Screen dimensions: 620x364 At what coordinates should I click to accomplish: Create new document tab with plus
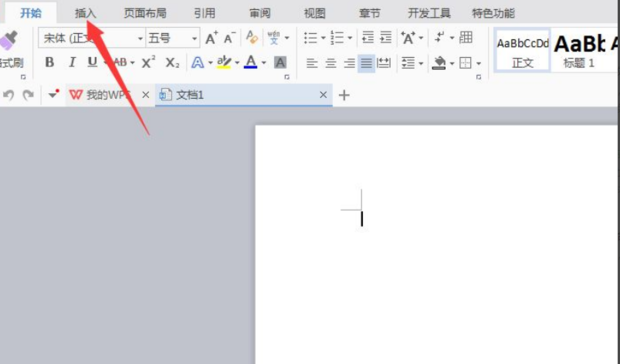[x=344, y=95]
